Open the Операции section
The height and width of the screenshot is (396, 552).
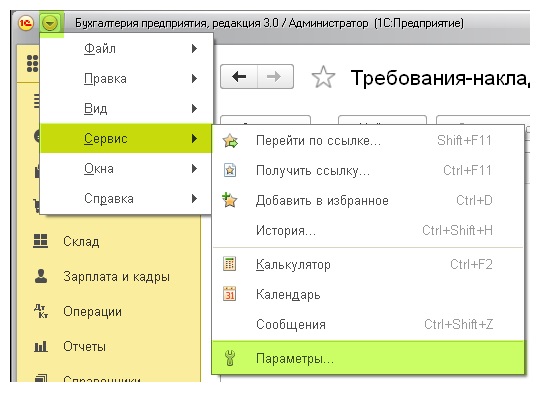[x=93, y=312]
